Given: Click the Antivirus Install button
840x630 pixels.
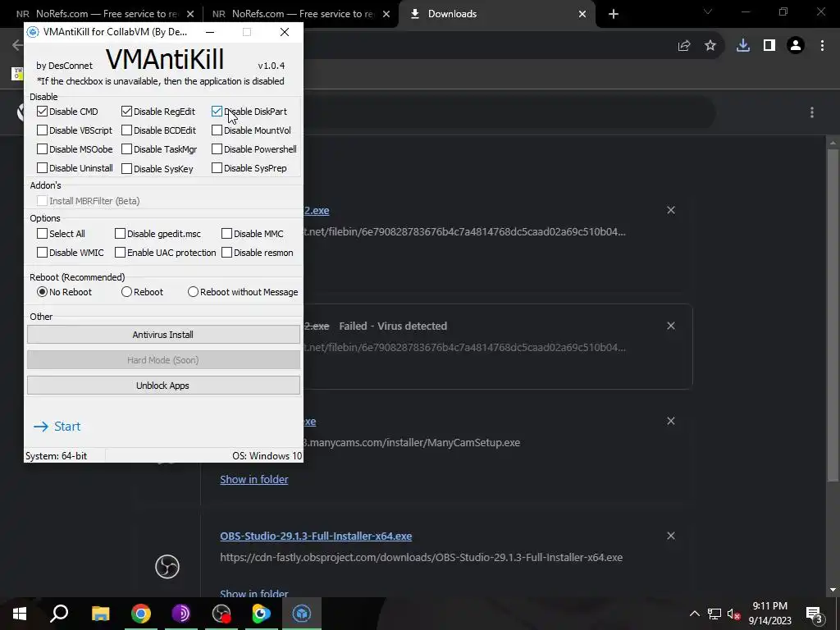Looking at the screenshot, I should (163, 335).
